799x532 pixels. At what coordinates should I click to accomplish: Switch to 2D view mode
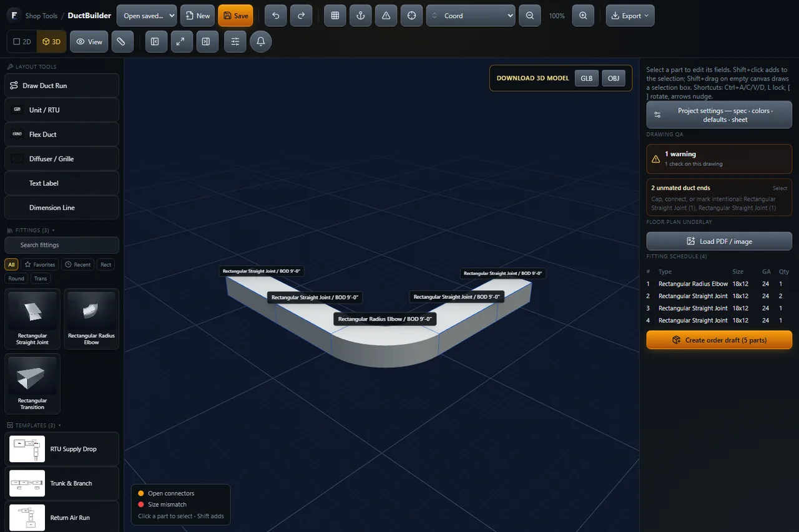coord(22,42)
